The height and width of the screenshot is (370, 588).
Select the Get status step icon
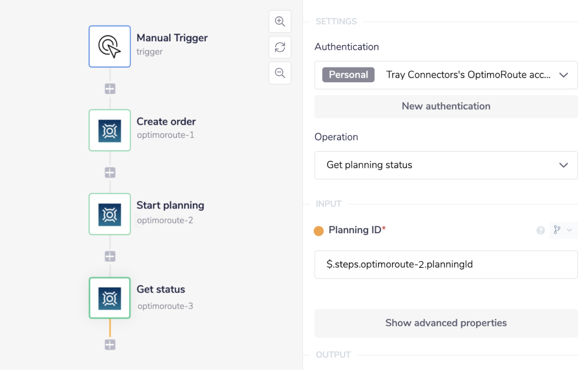tap(110, 298)
